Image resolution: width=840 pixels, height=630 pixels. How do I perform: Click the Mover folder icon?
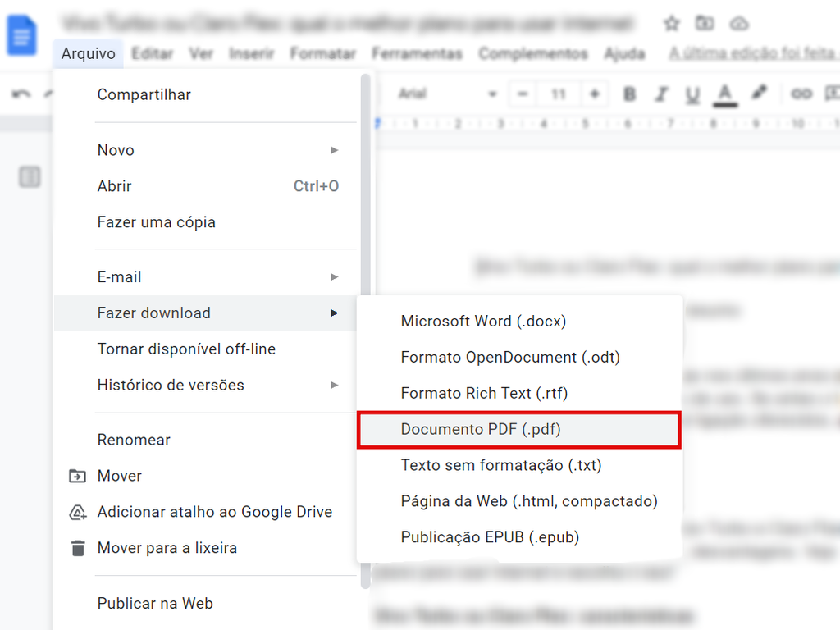(x=78, y=476)
